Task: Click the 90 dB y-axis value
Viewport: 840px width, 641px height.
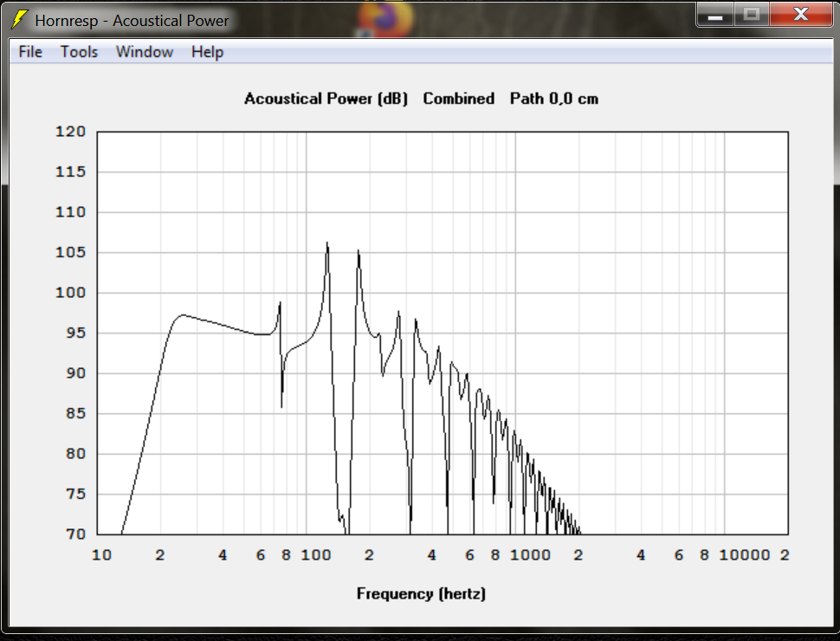Action: [x=75, y=373]
